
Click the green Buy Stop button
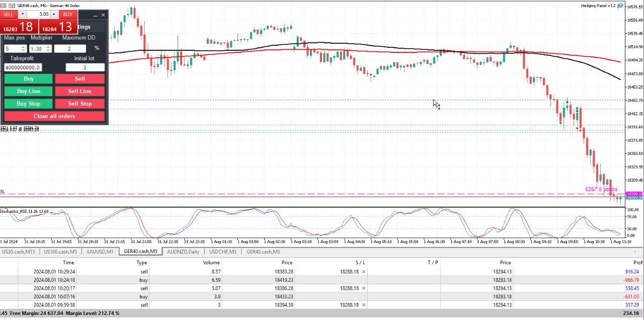(x=28, y=104)
